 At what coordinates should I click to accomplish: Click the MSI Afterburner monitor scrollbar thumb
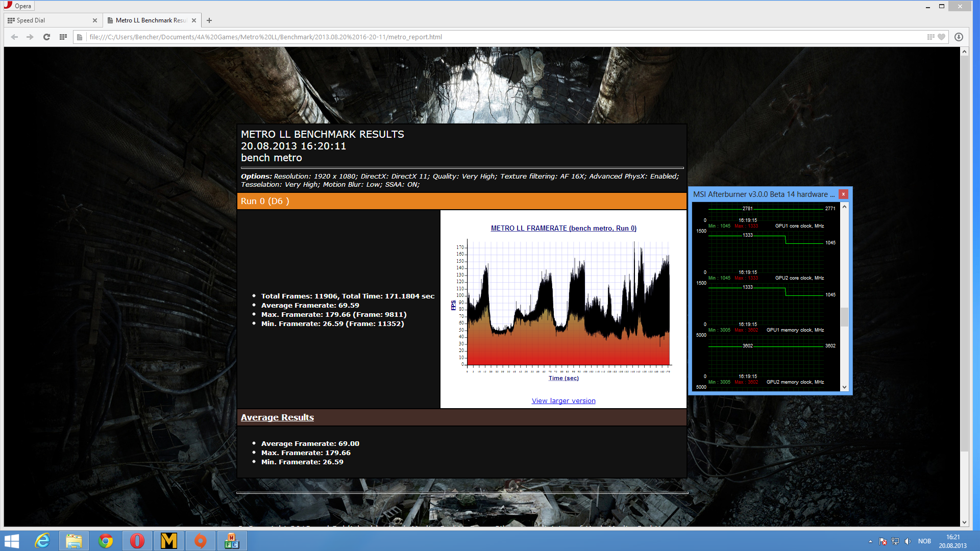(x=844, y=316)
